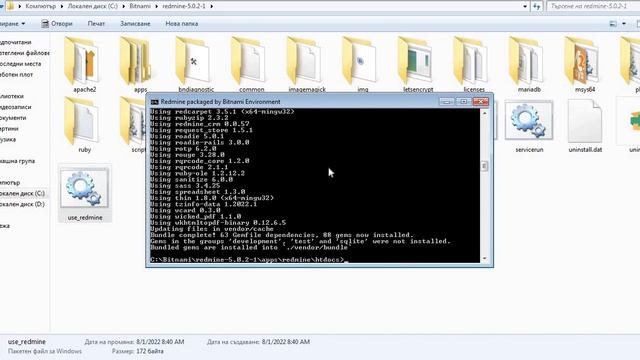Image resolution: width=640 pixels, height=360 pixels.
Task: Open the documents library in navigation pane
Action: tap(13, 118)
